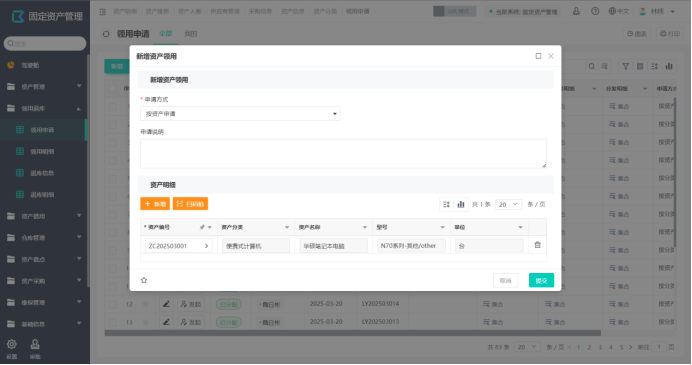The width and height of the screenshot is (692, 365).
Task: Click the pencil edit icon in row 13
Action: [x=166, y=322]
